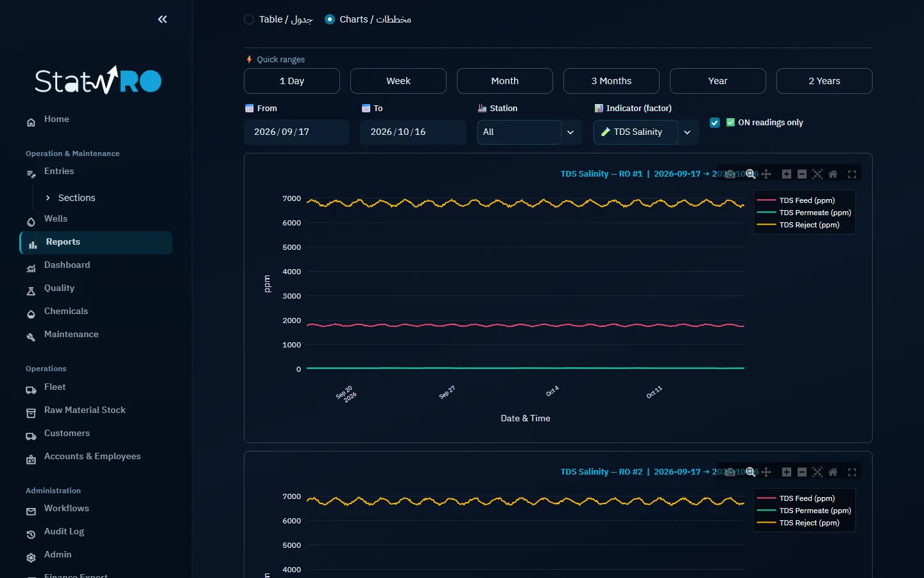Screen dimensions: 924x578
Task: Click the Week quick range button
Action: [398, 81]
